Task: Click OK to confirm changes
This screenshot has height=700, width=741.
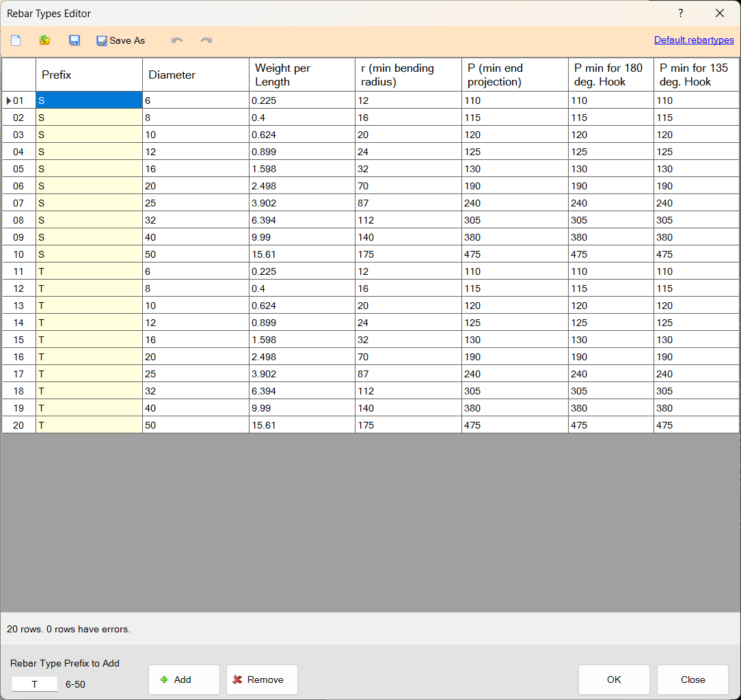Action: click(614, 679)
